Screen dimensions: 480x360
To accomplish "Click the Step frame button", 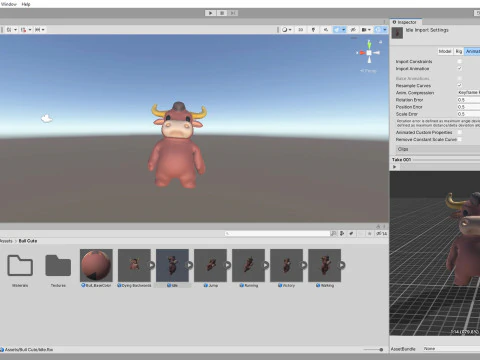I will pyautogui.click(x=233, y=13).
